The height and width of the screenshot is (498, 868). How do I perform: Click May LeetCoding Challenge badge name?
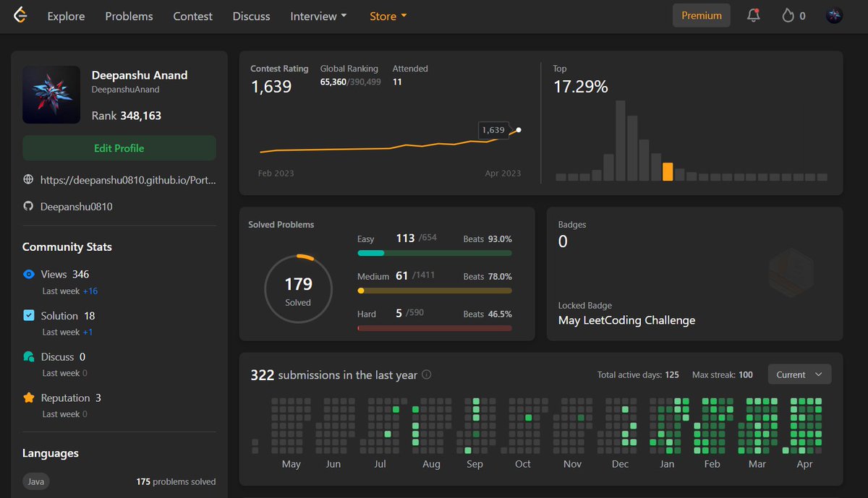[x=626, y=320]
